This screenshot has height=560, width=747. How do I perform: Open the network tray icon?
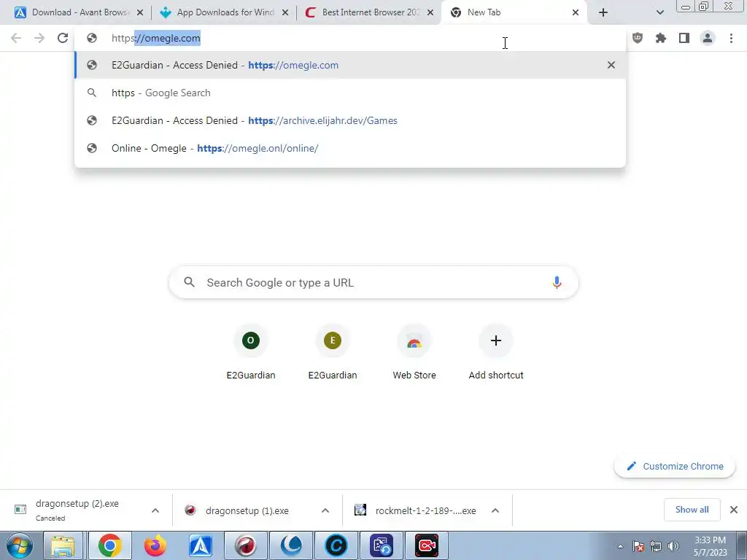click(x=656, y=546)
